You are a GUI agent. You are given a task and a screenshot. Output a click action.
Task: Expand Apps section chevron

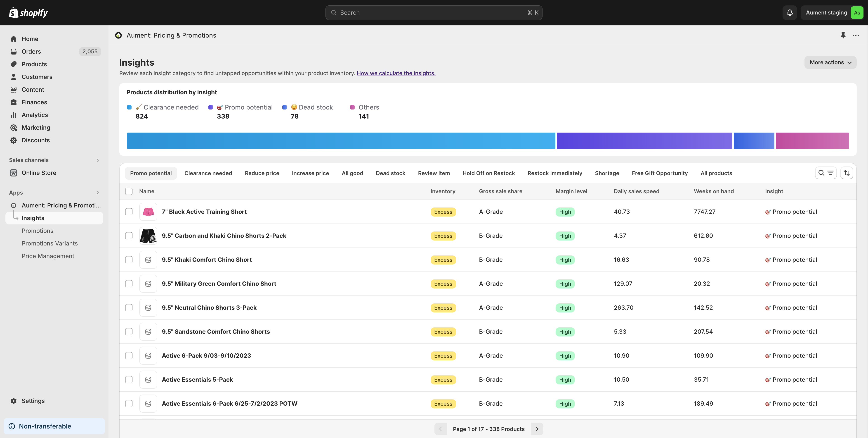[x=98, y=193]
